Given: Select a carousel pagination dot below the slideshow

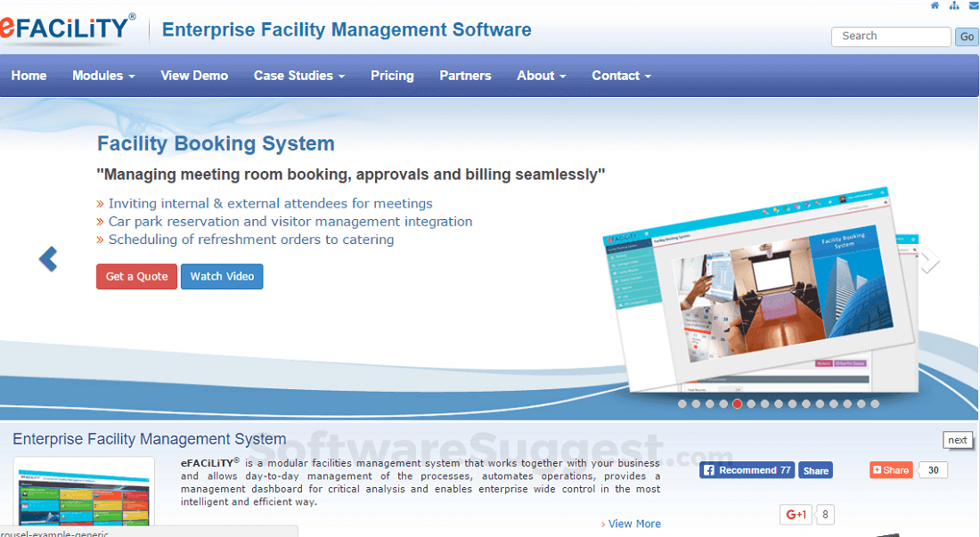Looking at the screenshot, I should click(x=737, y=403).
